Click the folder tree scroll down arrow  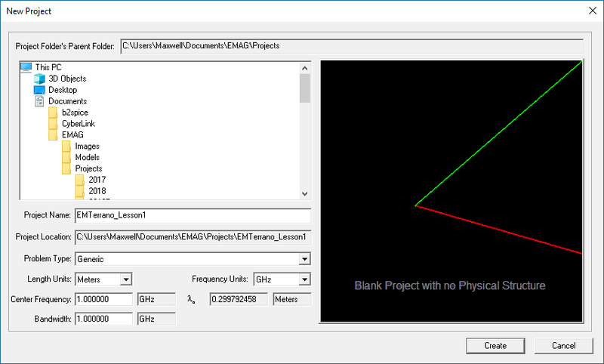tap(305, 194)
